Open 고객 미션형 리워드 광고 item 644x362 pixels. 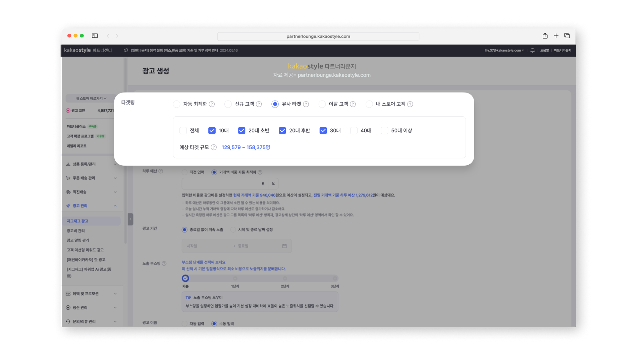click(x=85, y=250)
